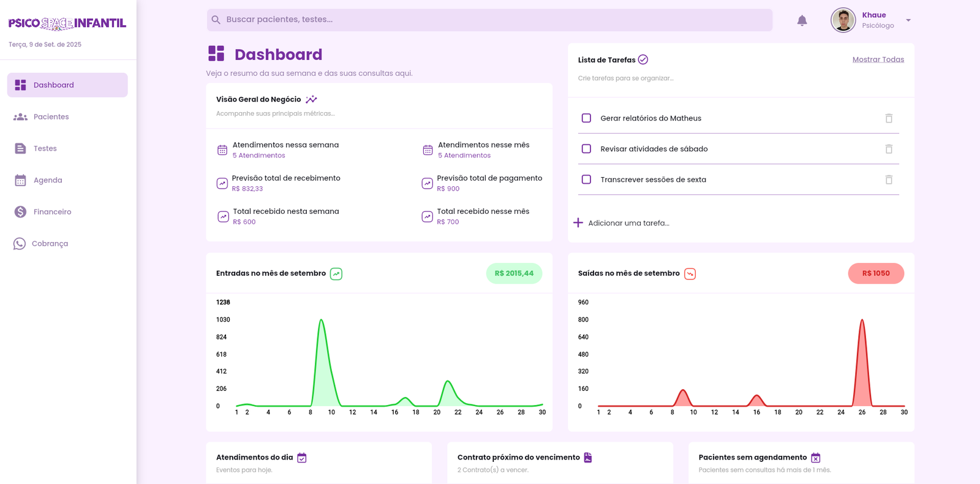Click the plus icon to add a task
Screen dimensions: 980x484
[x=578, y=222]
